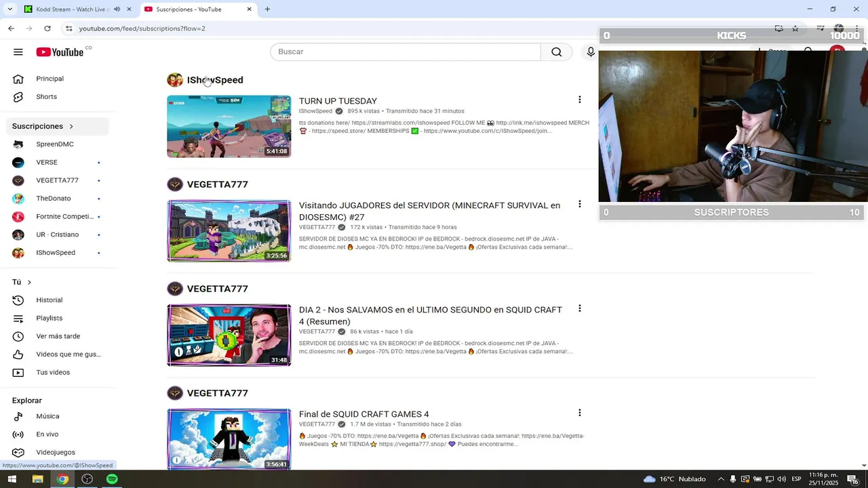The image size is (868, 488).
Task: Open options menu for DIA 2 video
Action: (x=579, y=308)
